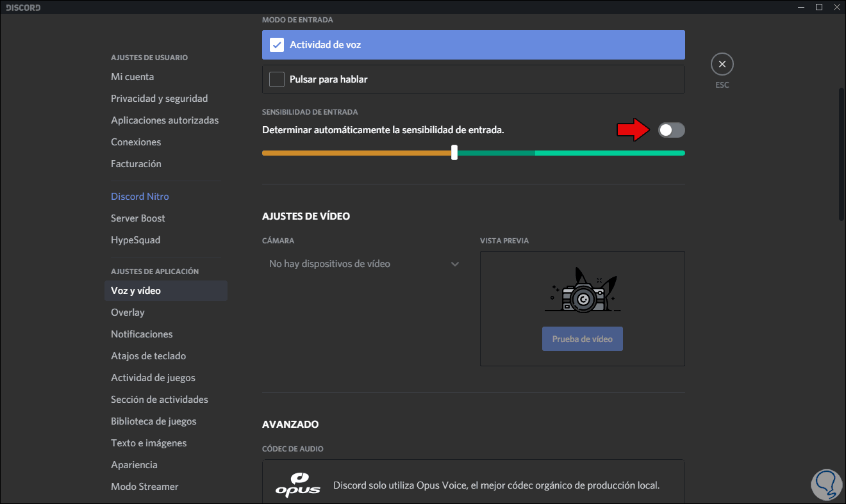The image size is (846, 504).
Task: Click the camera illustration in Vista Previa
Action: pyautogui.click(x=582, y=295)
